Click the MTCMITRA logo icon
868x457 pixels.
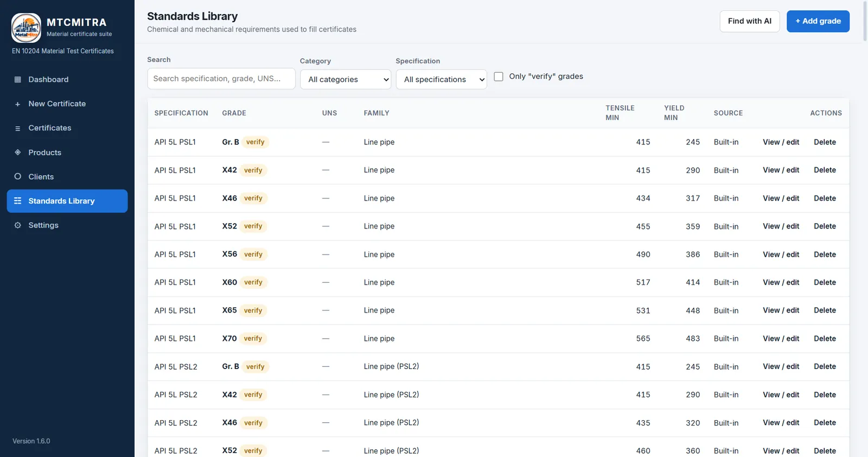click(26, 28)
